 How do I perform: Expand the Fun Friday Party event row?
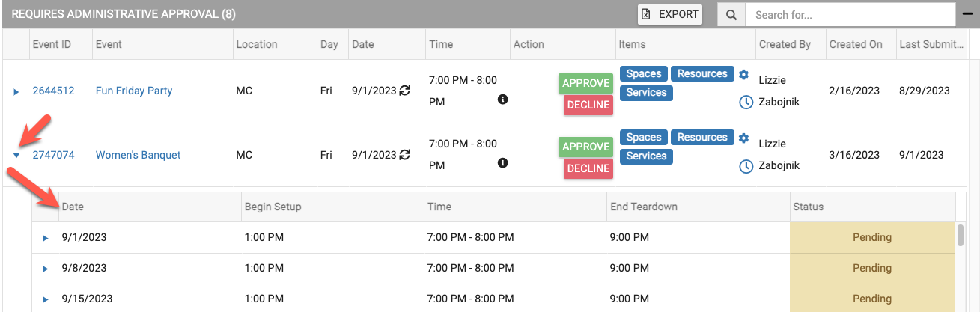click(x=16, y=91)
